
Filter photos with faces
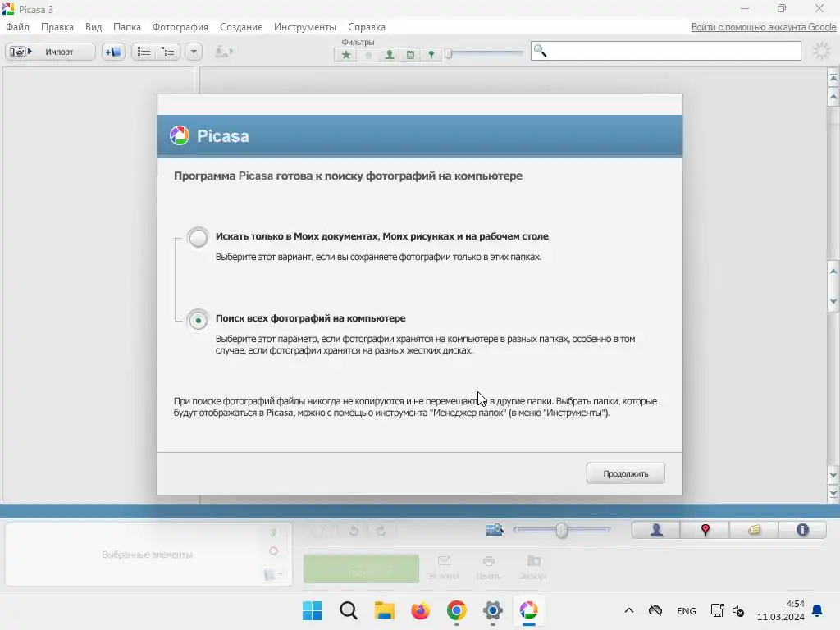tap(390, 55)
